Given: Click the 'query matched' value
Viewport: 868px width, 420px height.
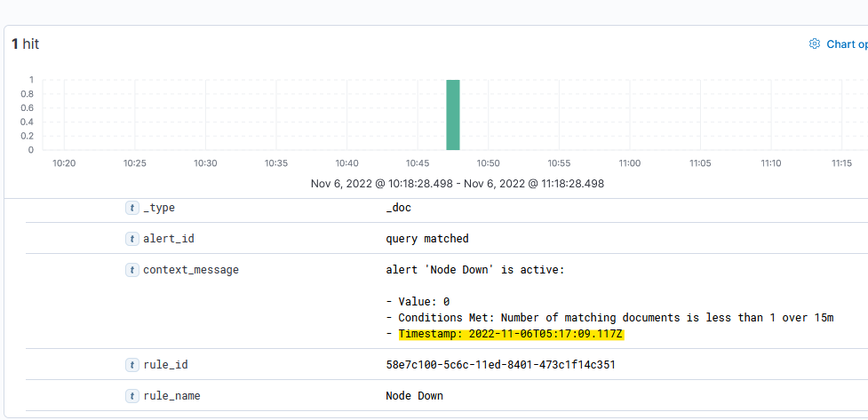Looking at the screenshot, I should tap(427, 239).
